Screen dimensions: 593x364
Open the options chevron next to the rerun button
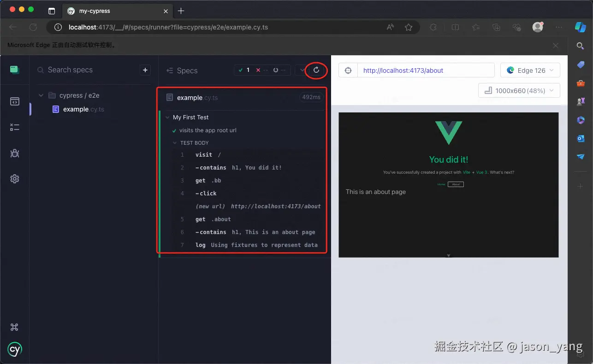click(x=302, y=70)
